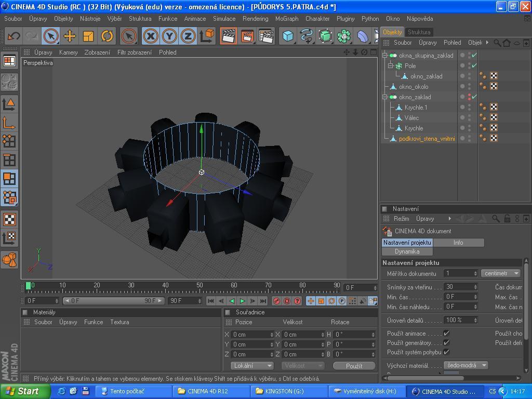The height and width of the screenshot is (399, 532).
Task: Open Render Settings icon
Action: 266,36
